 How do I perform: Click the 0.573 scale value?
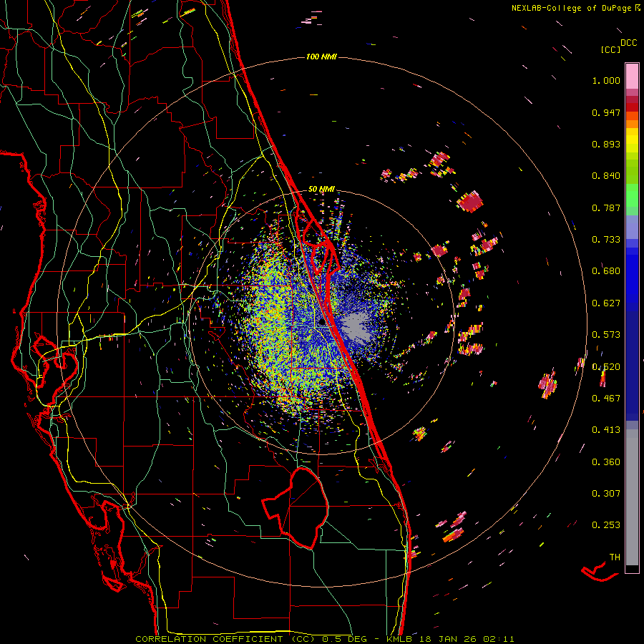tap(606, 335)
